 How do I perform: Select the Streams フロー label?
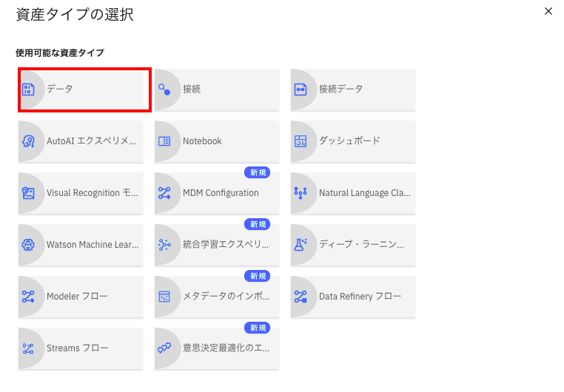[x=77, y=348]
